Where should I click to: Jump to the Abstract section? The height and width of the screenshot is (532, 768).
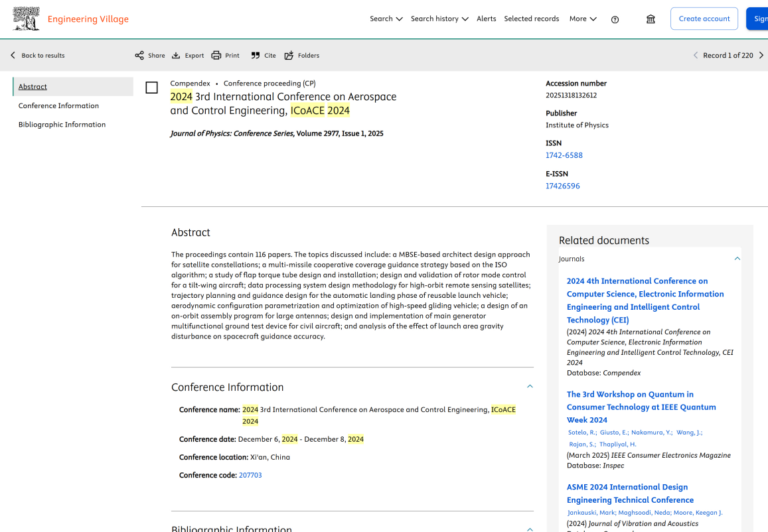point(33,87)
